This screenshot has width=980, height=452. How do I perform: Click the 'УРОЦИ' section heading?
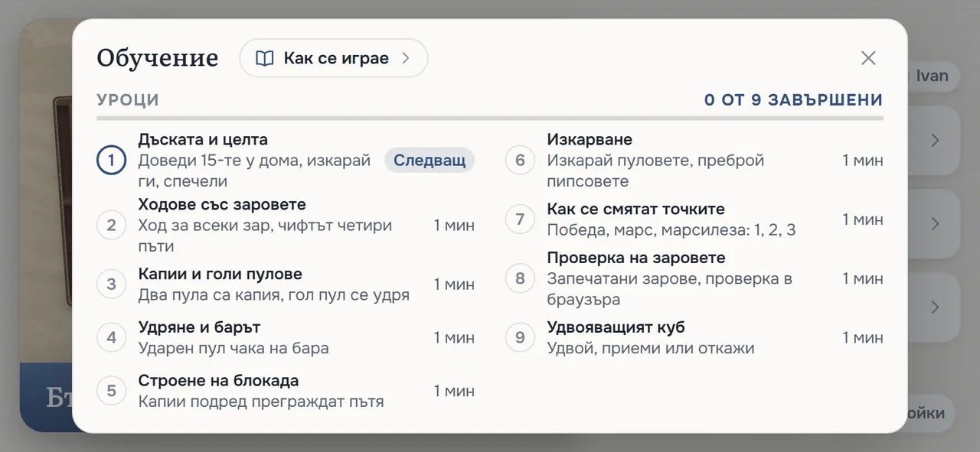tap(128, 100)
